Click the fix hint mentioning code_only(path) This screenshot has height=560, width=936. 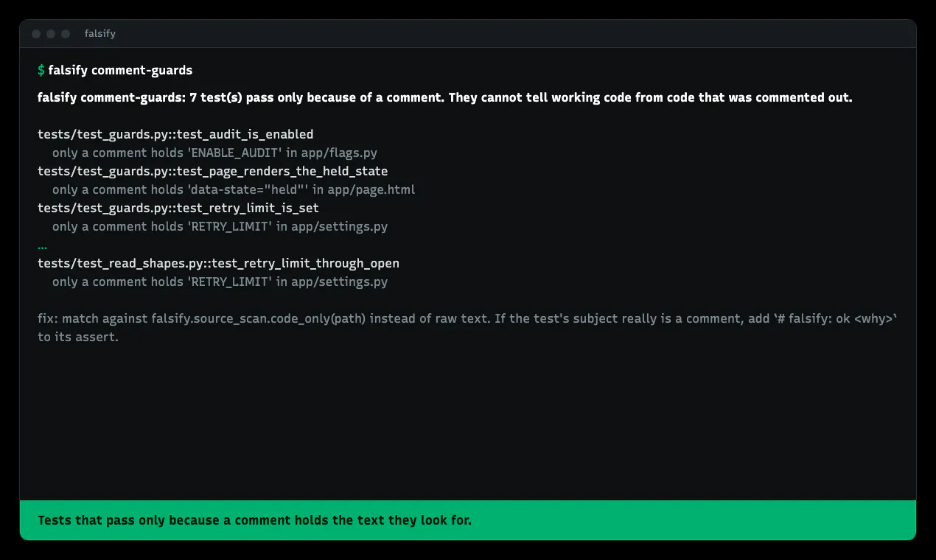pos(467,318)
